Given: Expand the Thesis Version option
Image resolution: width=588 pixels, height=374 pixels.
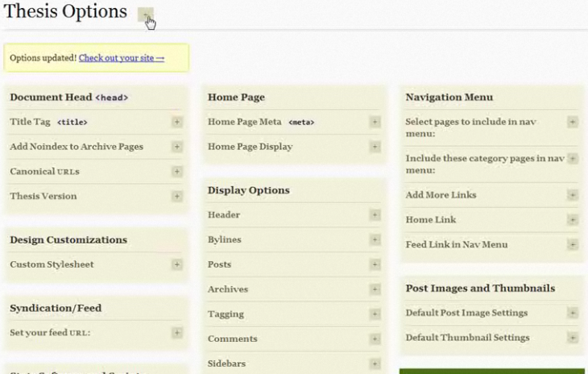Looking at the screenshot, I should point(177,196).
